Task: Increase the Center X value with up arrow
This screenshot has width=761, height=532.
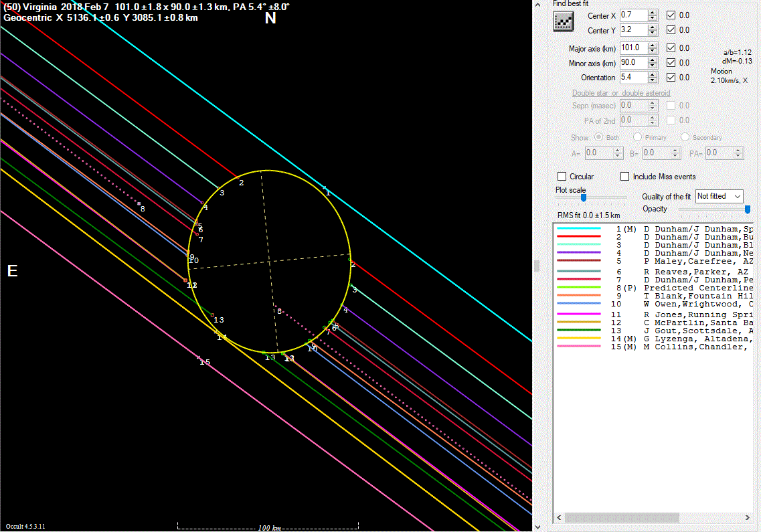Action: click(653, 13)
